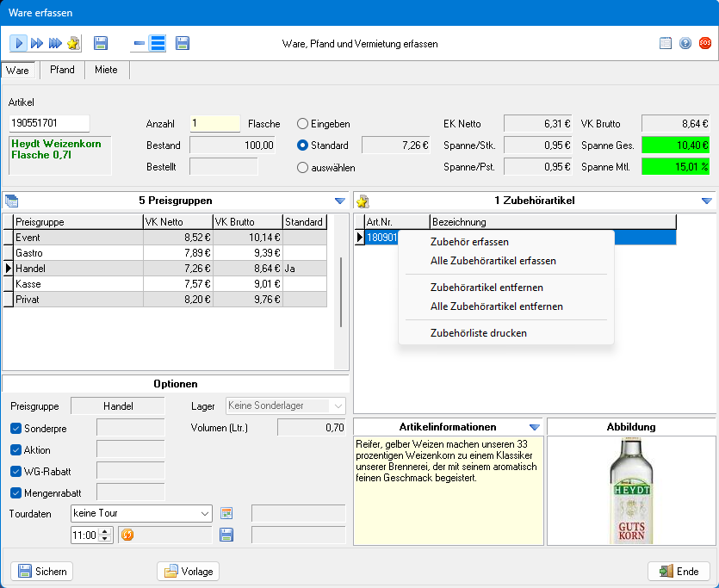
Task: Increase time with the 11:00 spinner up arrow
Action: coord(105,531)
